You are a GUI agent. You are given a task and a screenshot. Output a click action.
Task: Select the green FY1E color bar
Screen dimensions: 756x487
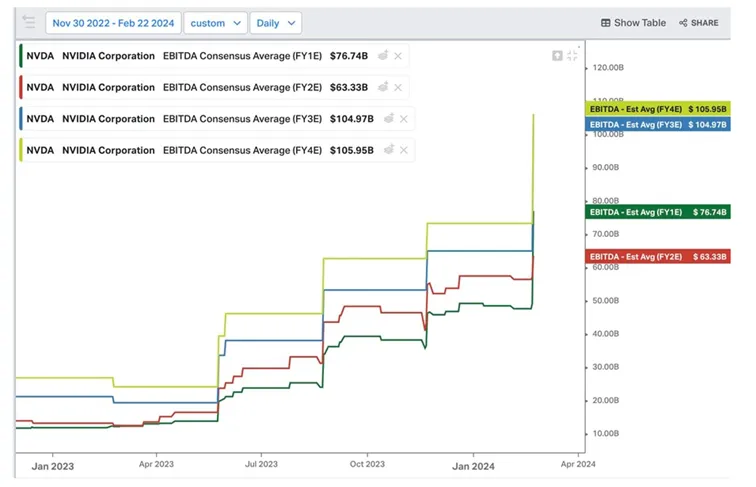coord(21,56)
